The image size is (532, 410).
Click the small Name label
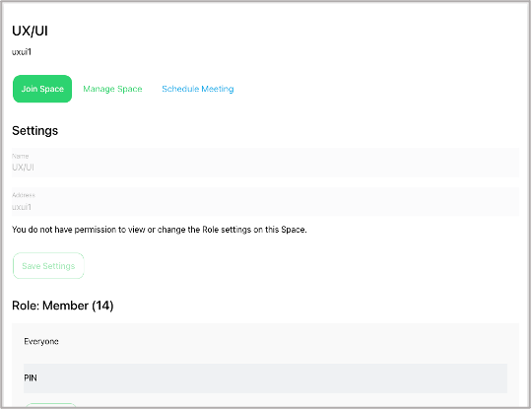pos(21,156)
